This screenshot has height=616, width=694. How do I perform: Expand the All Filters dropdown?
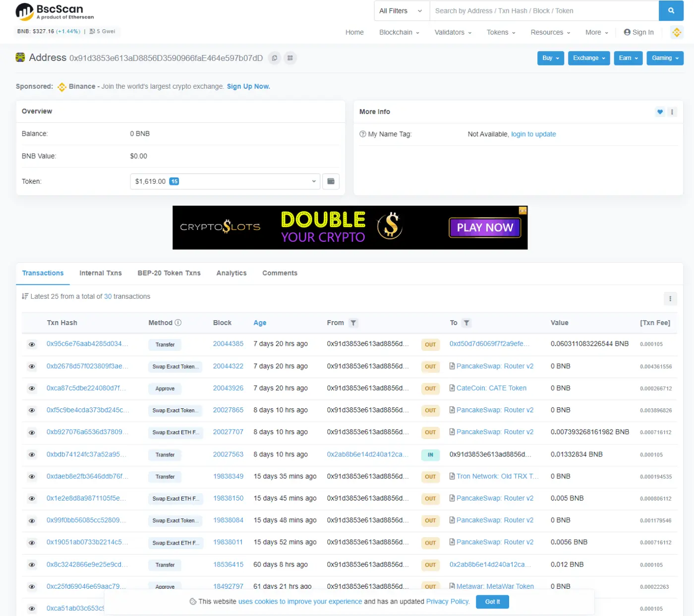pyautogui.click(x=401, y=11)
